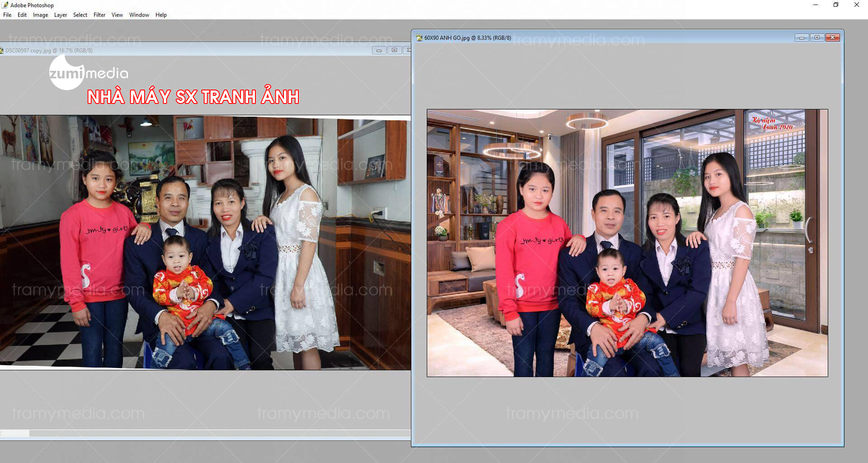Screen dimensions: 868x463
Task: Minimize the DSC00597 copy.jpg document window
Action: [x=379, y=50]
